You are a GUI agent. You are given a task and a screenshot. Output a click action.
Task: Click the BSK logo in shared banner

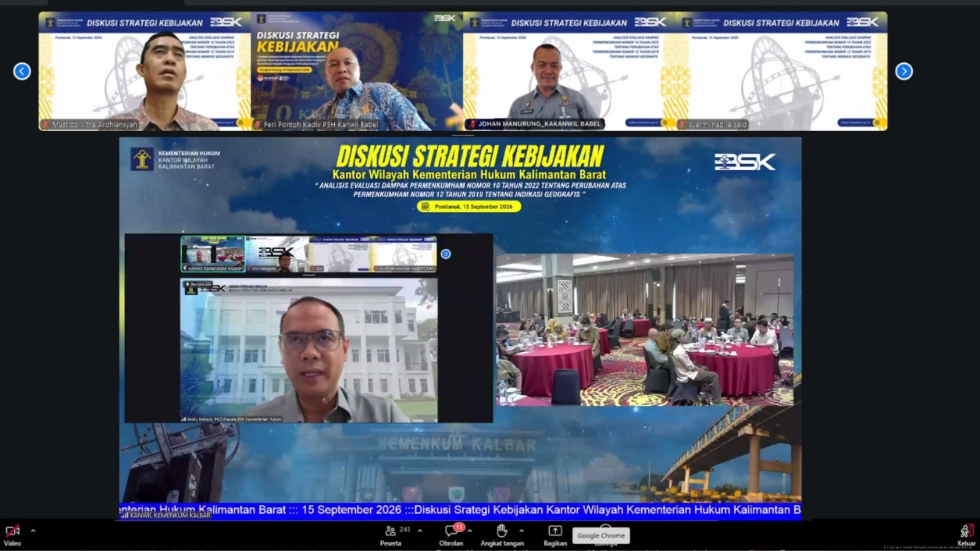745,162
